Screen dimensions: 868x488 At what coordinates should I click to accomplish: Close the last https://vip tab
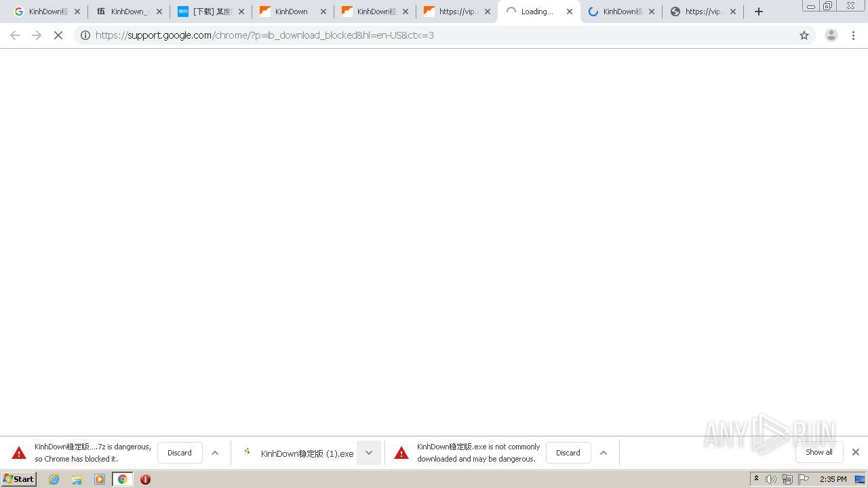(733, 12)
